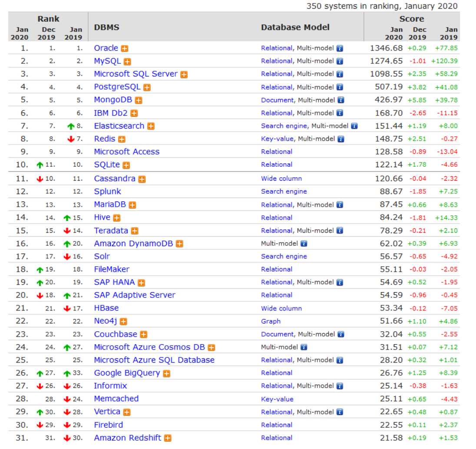Click the plus icon next to Cassandra
This screenshot has width=476, height=449.
click(x=142, y=179)
